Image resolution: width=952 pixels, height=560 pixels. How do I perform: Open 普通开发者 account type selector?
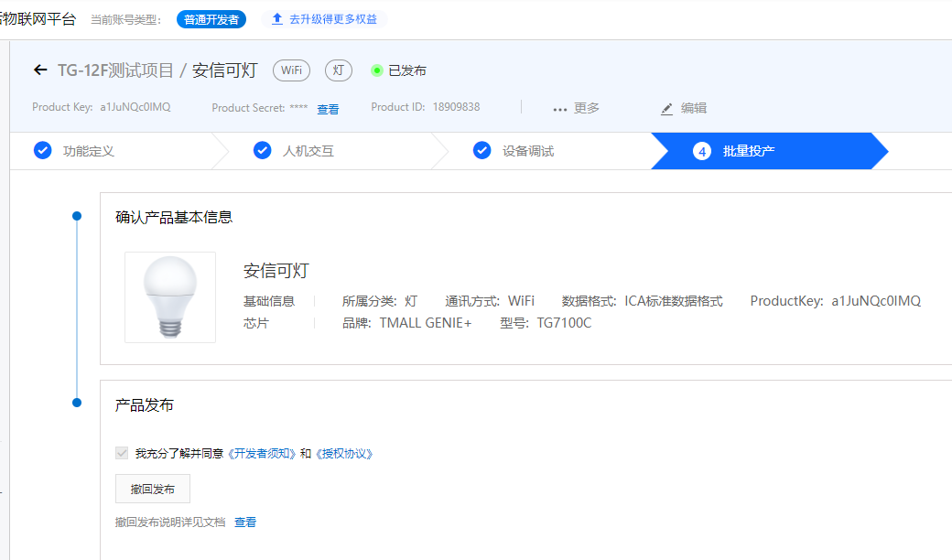(211, 19)
